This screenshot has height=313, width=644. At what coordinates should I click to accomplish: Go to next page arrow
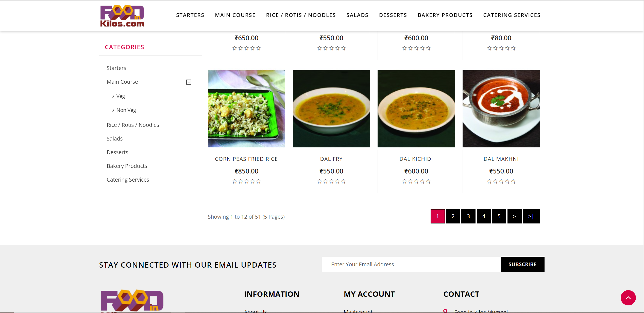click(514, 216)
